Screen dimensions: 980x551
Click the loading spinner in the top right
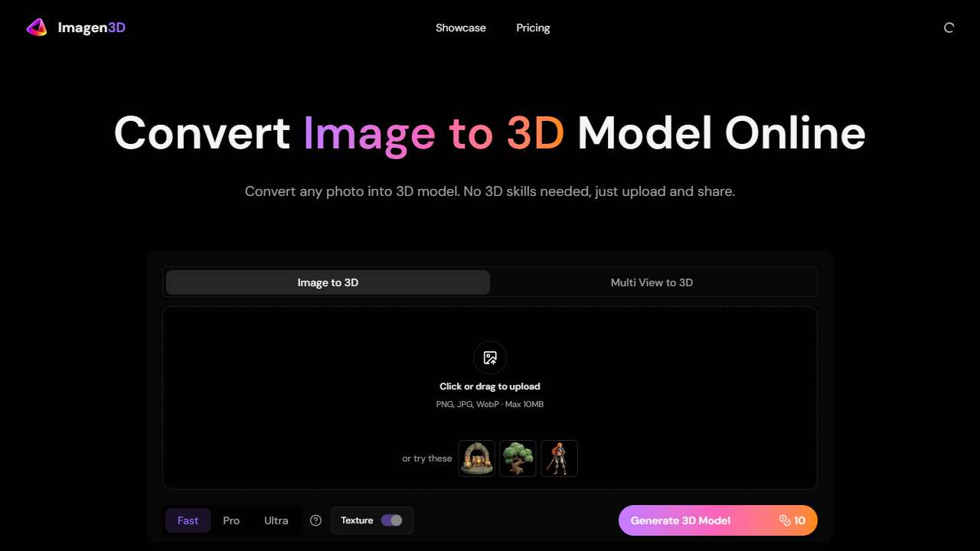tap(949, 27)
